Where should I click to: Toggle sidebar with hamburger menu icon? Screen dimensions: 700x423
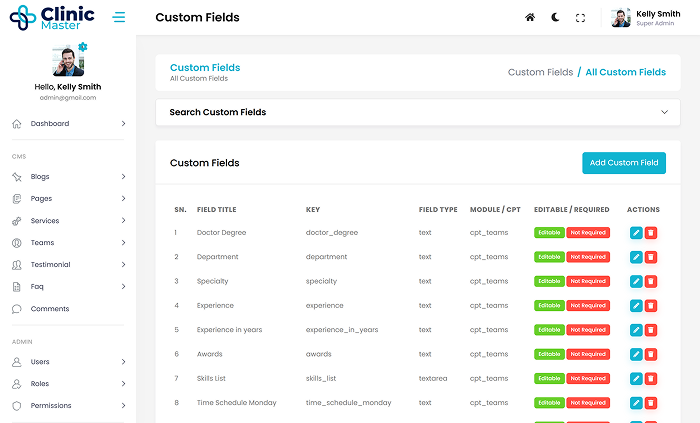pyautogui.click(x=119, y=18)
